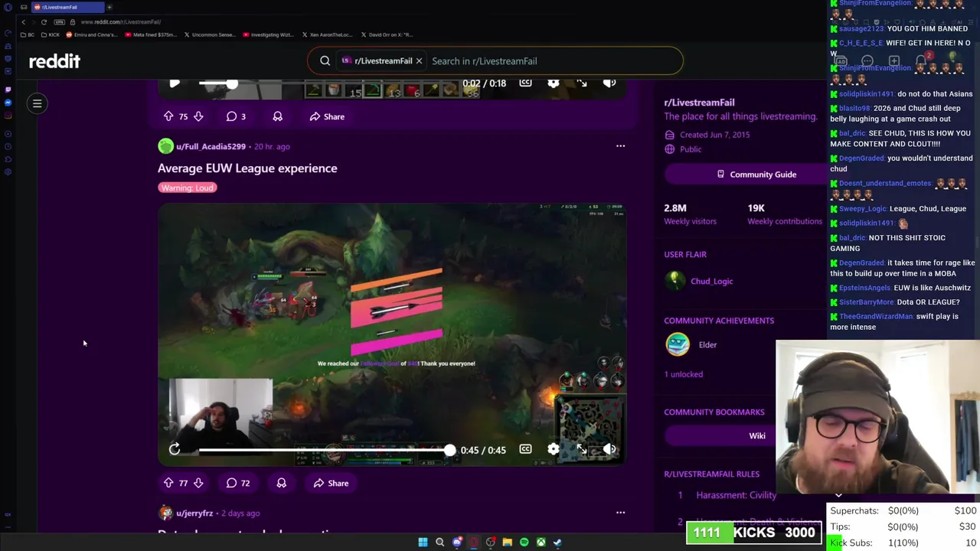Open the BC bookmark folder
Viewport: 980px width, 551px height.
pos(28,34)
